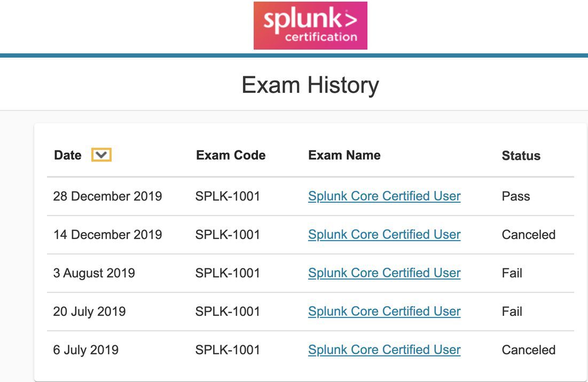Open Splunk Core Certified User for 14 December 2019
Screen dimensions: 588x382
tap(385, 235)
